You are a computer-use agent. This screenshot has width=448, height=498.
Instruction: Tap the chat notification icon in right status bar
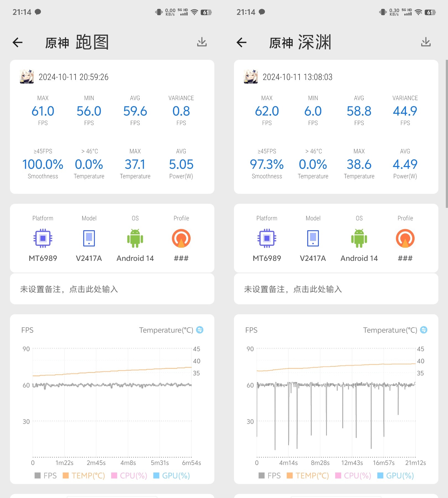tap(262, 12)
